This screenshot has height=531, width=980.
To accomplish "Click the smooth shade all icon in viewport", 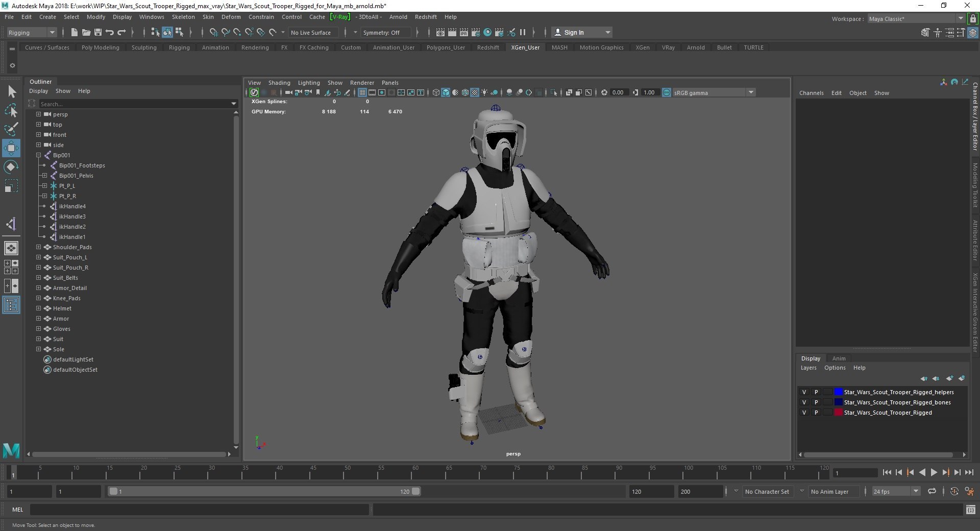I will pos(446,92).
